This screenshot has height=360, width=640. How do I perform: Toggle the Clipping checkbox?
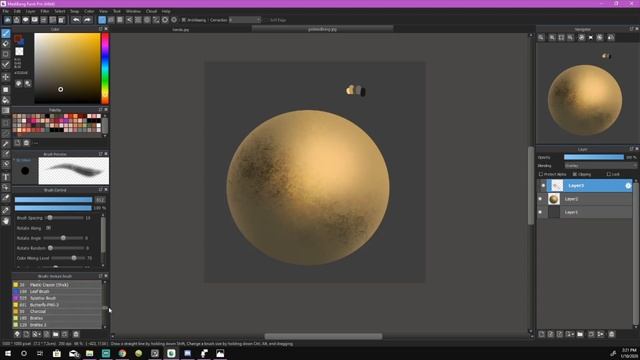point(575,174)
